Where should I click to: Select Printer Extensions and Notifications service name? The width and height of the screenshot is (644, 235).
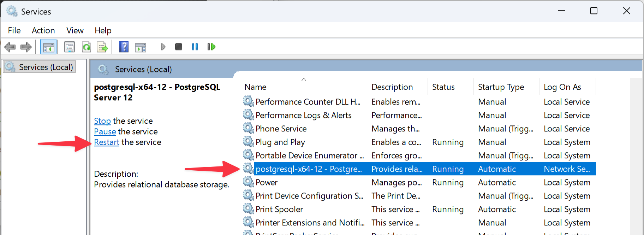coord(310,223)
